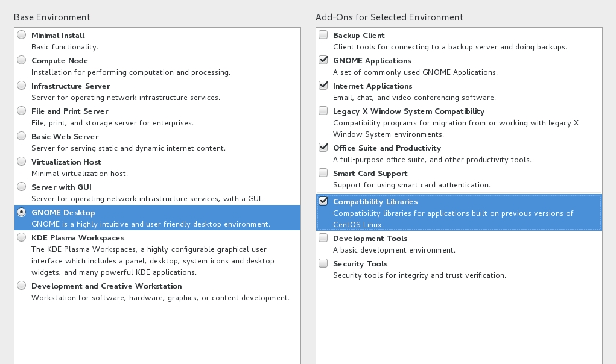Screen dimensions: 616x364
Task: Click 'Server for serving static and dynamic internet content.'
Action: point(129,148)
